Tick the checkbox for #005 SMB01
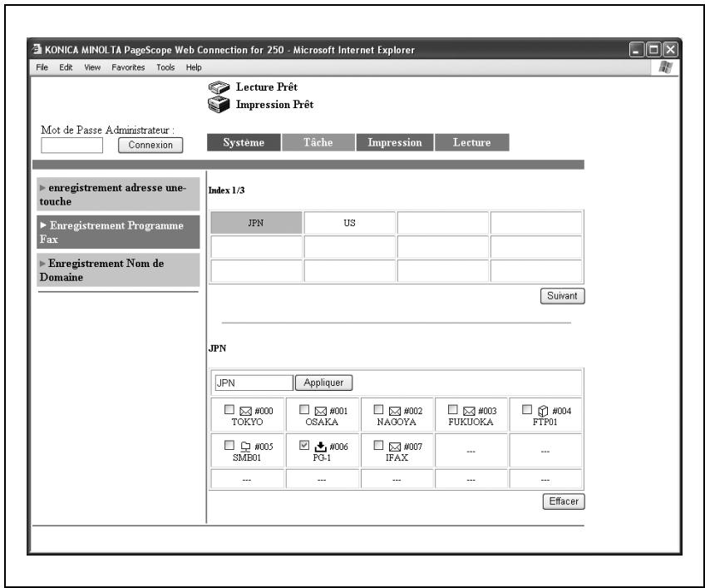 pyautogui.click(x=229, y=445)
